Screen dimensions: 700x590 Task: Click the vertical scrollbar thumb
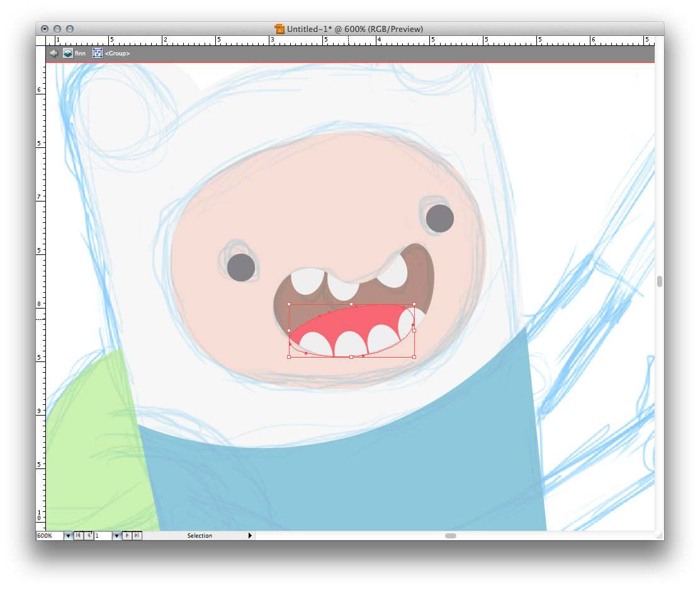pyautogui.click(x=659, y=281)
